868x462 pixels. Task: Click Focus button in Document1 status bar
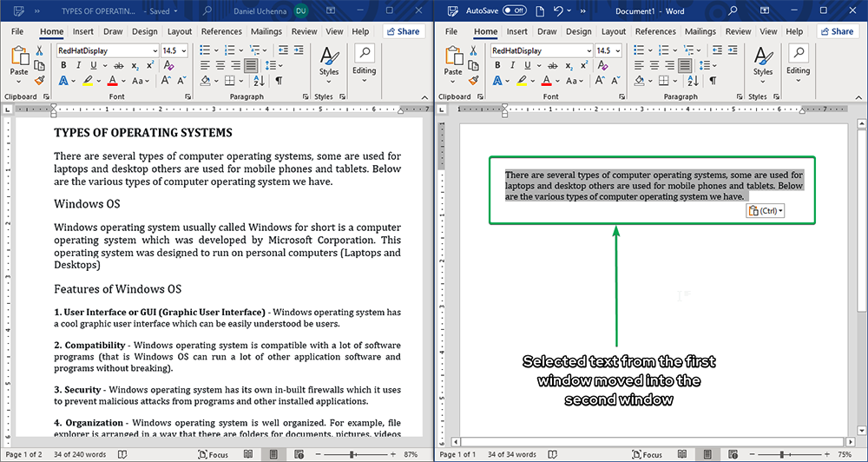click(646, 454)
